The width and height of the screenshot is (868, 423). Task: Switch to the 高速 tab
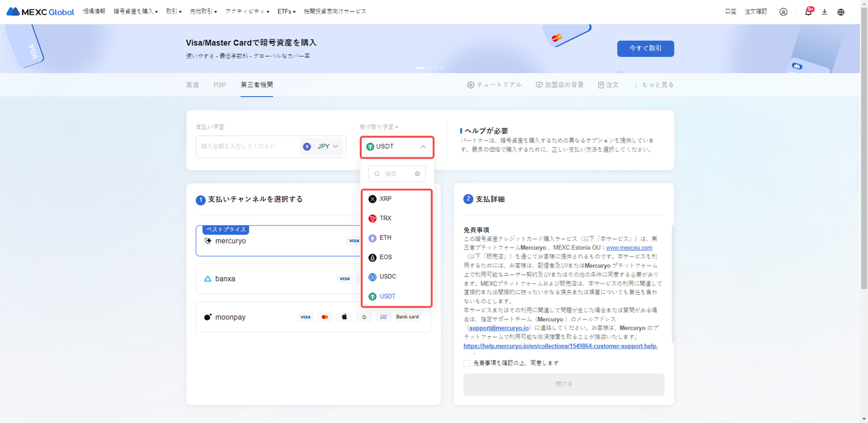tap(193, 85)
